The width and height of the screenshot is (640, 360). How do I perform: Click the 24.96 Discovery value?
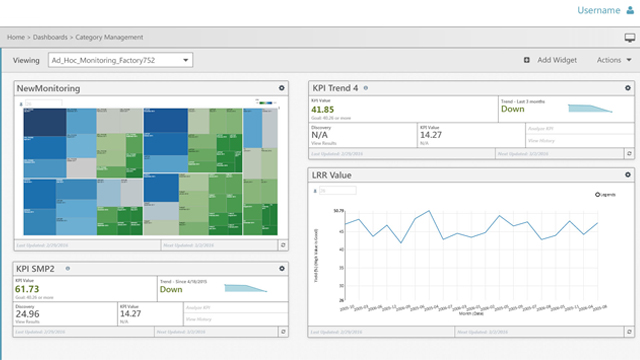point(27,314)
